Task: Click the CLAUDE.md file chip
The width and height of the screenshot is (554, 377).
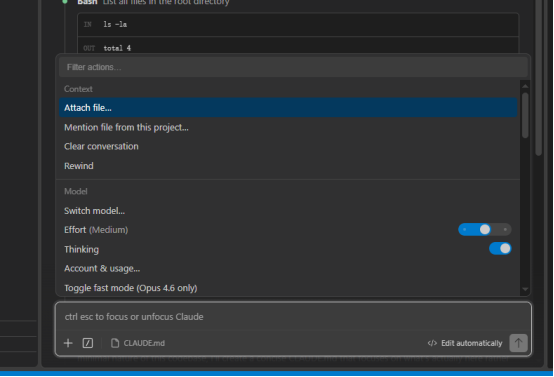Action: click(x=138, y=343)
